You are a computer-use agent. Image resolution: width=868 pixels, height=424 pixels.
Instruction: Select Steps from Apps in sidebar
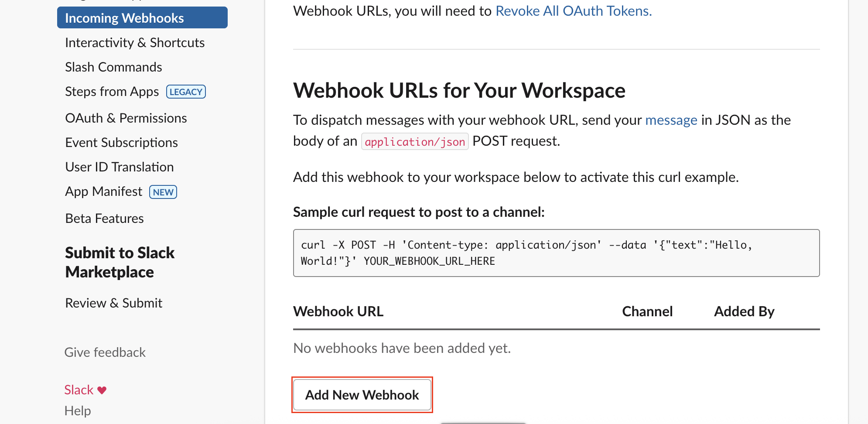112,92
